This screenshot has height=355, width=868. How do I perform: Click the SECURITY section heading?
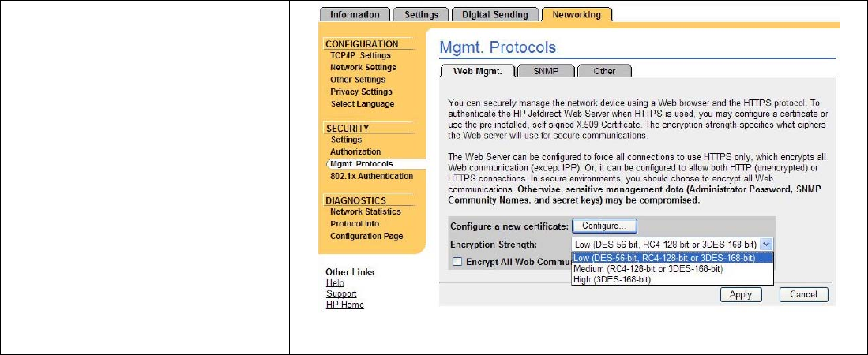tap(347, 129)
